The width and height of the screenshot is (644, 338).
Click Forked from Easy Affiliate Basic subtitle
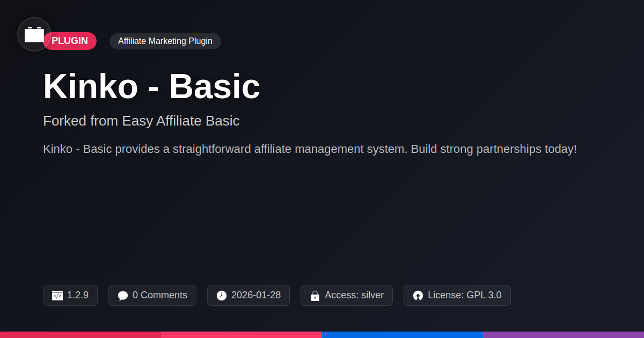point(141,121)
